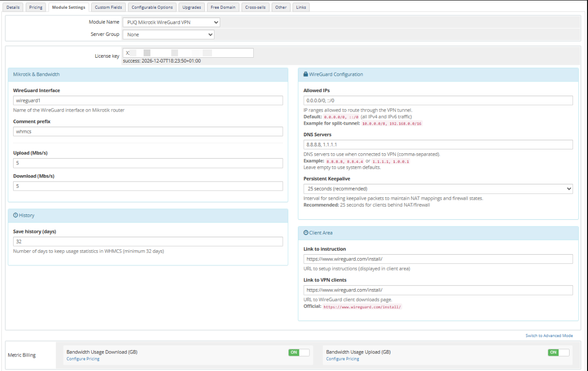588x371 pixels.
Task: Click Configure Pricing under Bandwidth Usage Upload
Action: tap(343, 359)
